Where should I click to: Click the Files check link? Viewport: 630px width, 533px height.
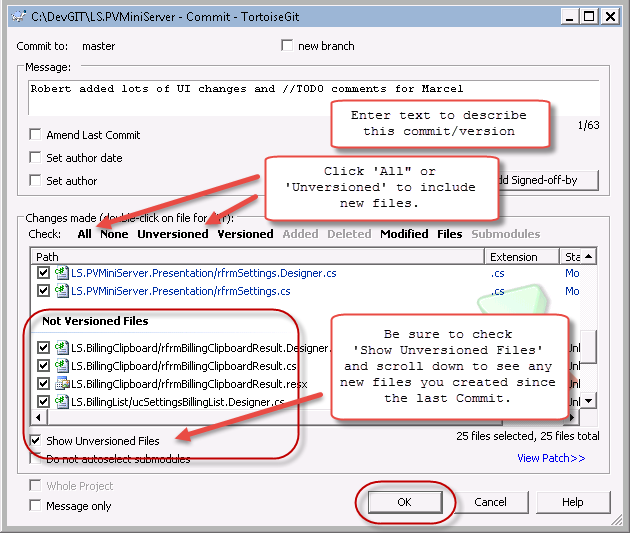point(450,234)
